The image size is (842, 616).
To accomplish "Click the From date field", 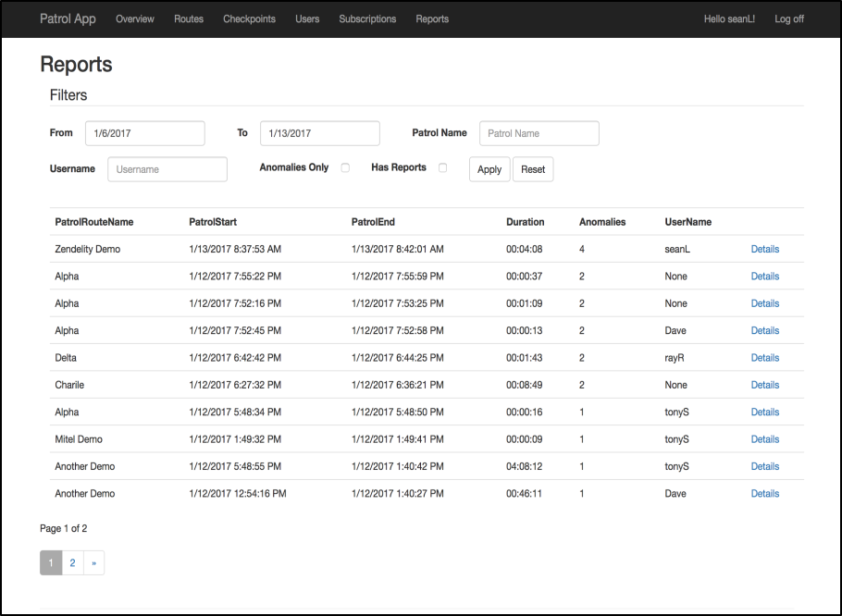I will pos(145,133).
